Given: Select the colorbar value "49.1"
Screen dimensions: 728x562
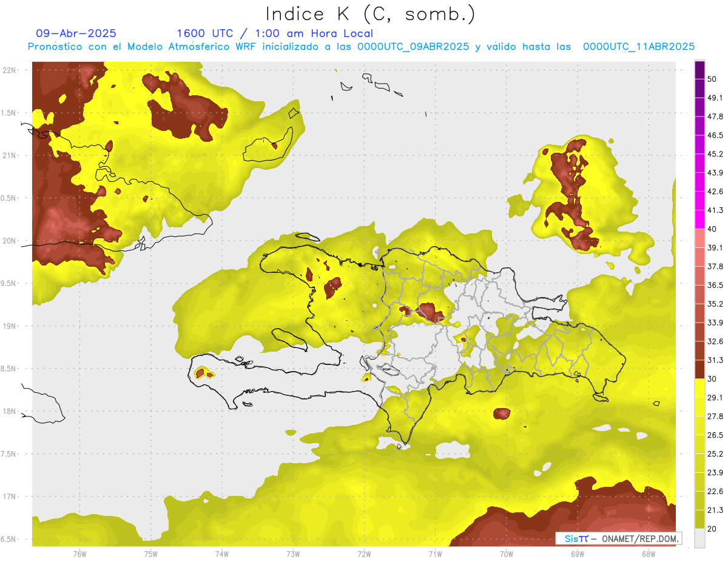Looking at the screenshot, I should point(715,98).
